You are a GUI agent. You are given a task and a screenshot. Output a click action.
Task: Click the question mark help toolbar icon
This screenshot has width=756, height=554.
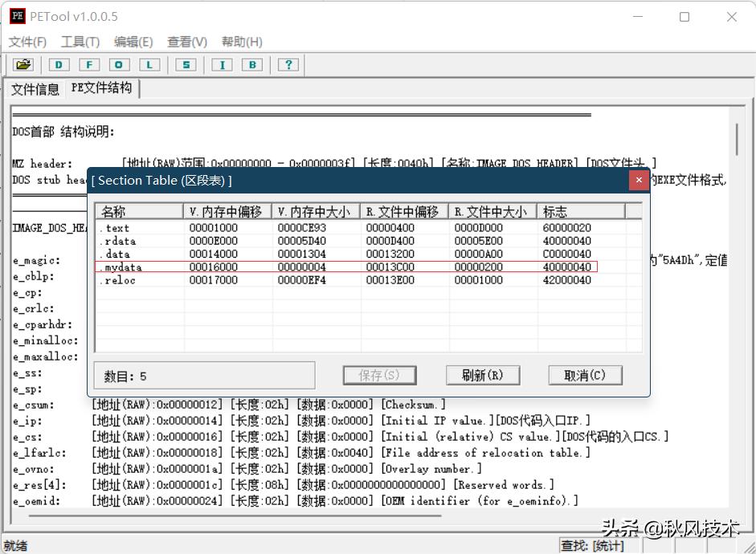(288, 64)
